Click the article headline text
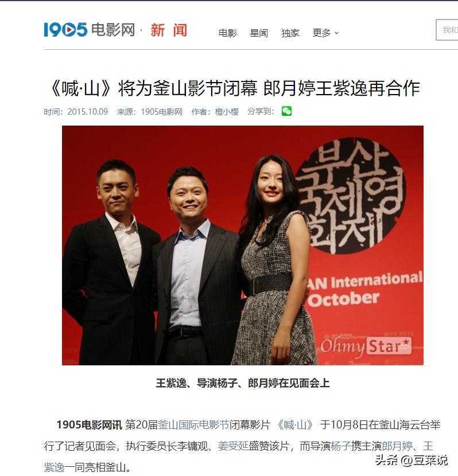 tap(234, 88)
